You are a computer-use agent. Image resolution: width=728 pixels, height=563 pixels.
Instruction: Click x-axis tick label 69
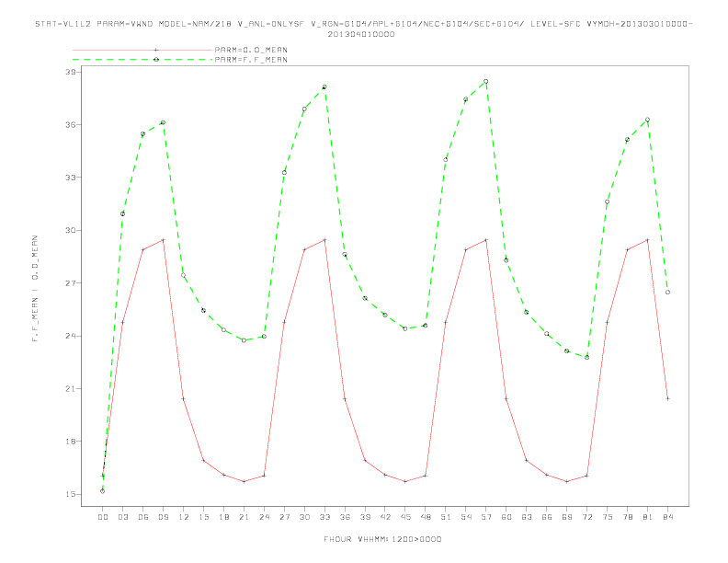click(x=567, y=517)
